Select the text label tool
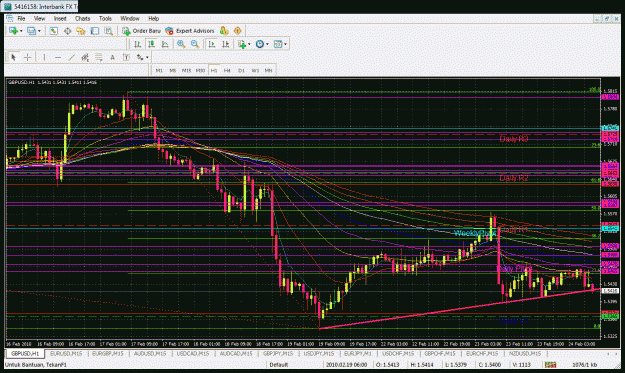625x373 pixels. pyautogui.click(x=126, y=57)
